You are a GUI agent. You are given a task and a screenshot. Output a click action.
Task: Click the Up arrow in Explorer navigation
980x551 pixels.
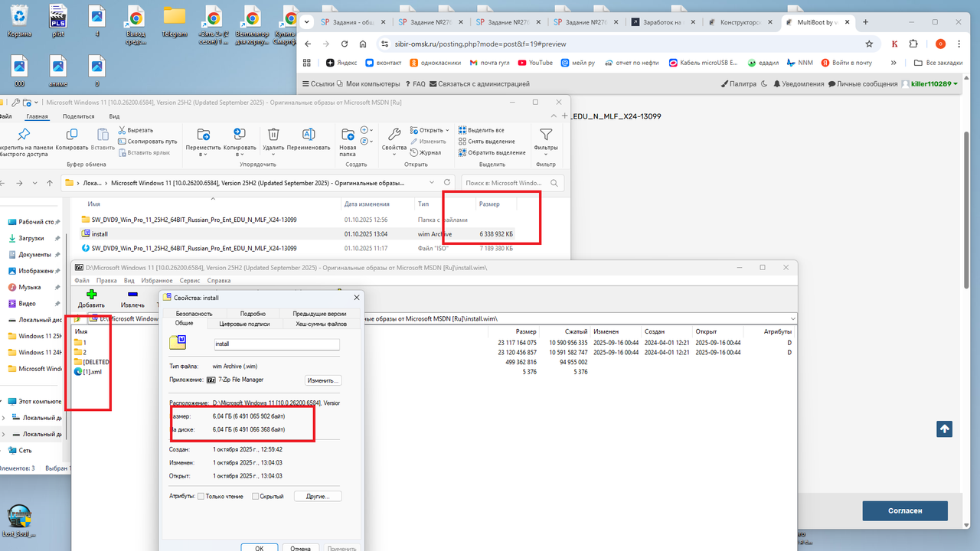coord(51,183)
